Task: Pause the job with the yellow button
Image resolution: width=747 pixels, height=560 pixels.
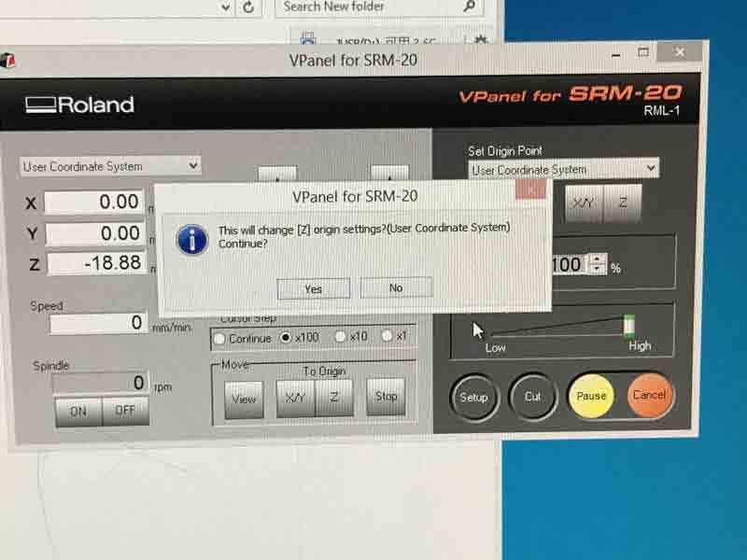Action: coord(591,396)
